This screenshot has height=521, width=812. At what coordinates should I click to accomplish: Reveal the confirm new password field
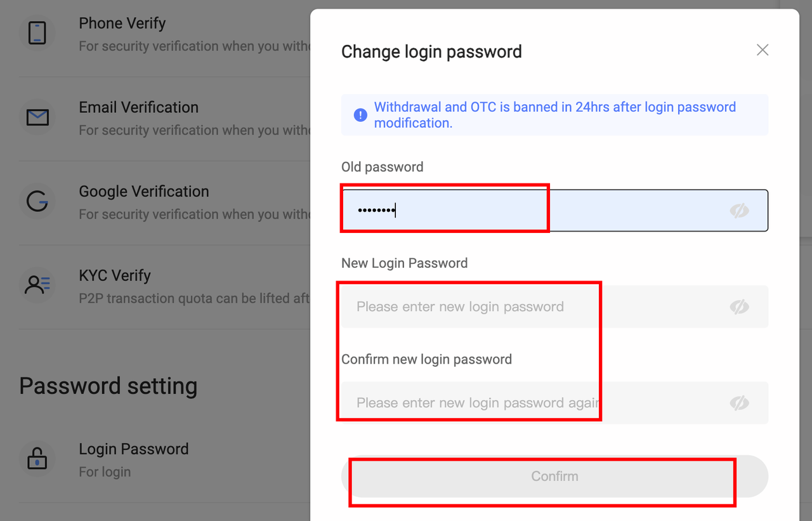[x=739, y=403]
